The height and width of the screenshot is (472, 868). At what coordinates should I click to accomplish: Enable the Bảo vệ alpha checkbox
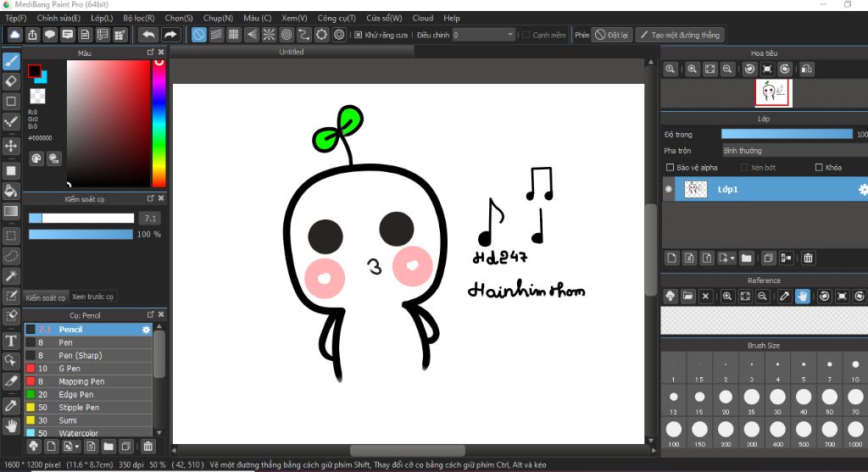point(670,168)
